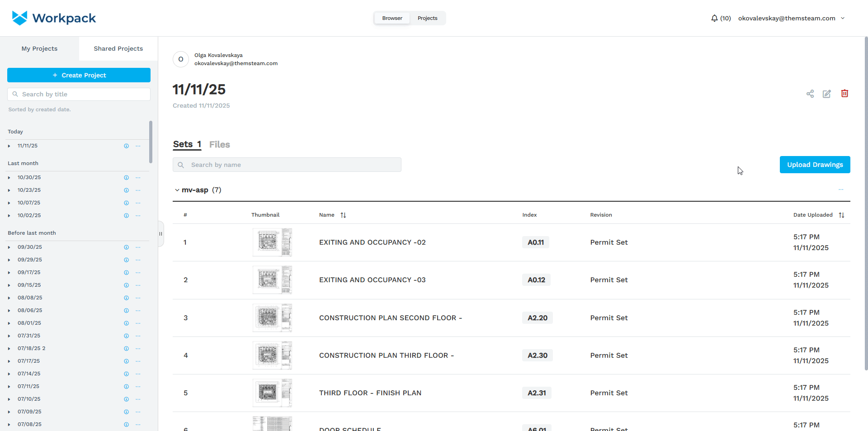Switch to Browser view toggle
This screenshot has height=431, width=868.
(392, 18)
